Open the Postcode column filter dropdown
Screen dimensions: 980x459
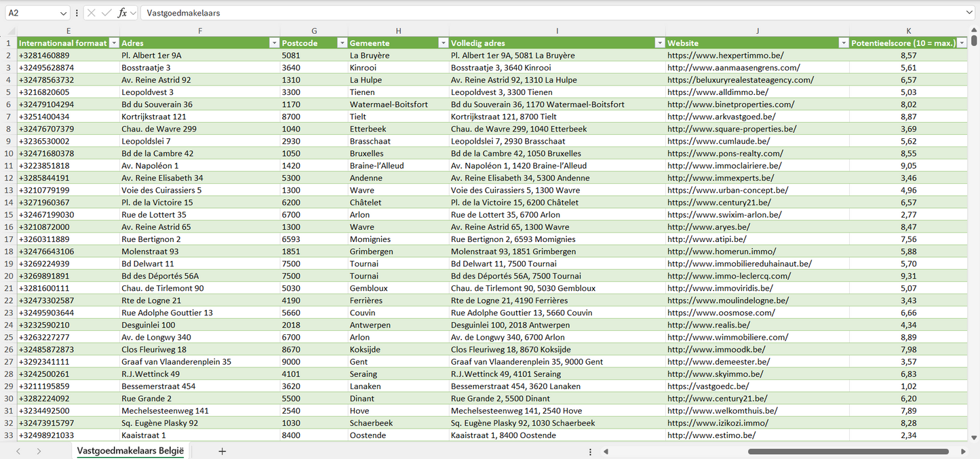[x=342, y=43]
